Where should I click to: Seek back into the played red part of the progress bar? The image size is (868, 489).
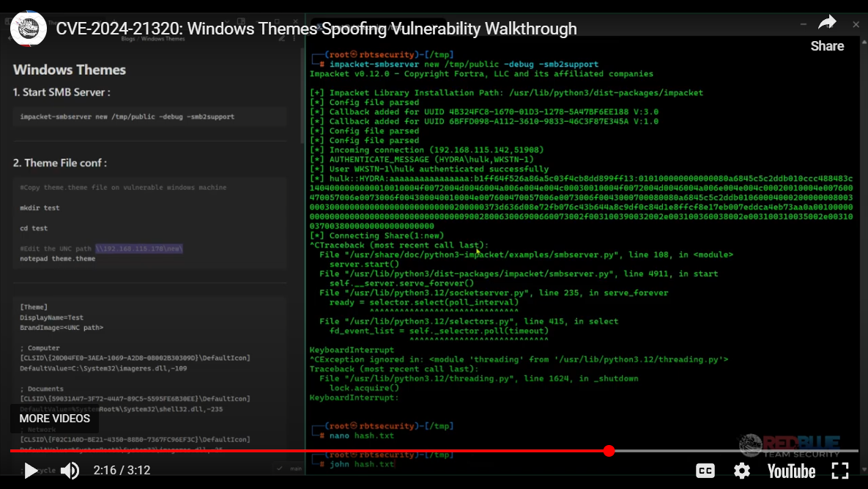click(x=306, y=451)
